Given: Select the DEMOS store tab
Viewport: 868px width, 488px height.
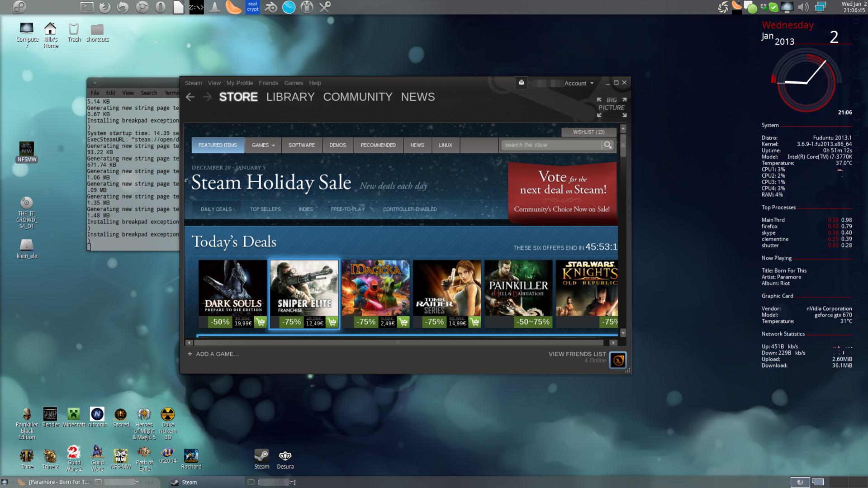Looking at the screenshot, I should (x=337, y=145).
